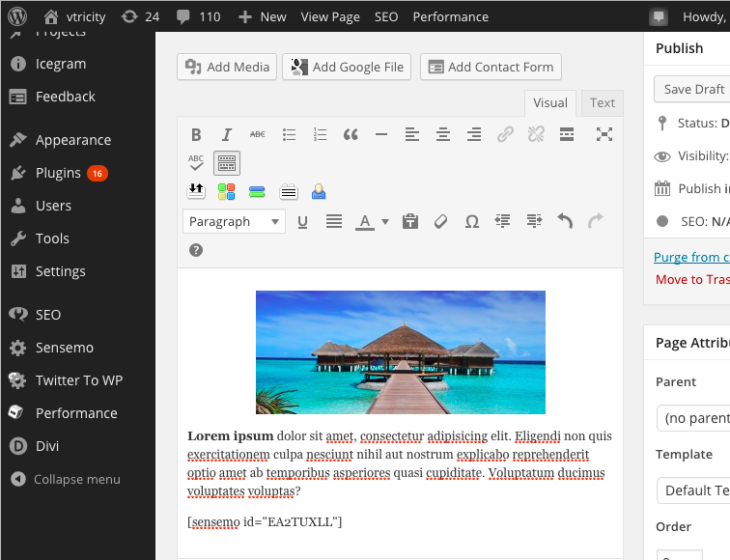Increase indent
Image resolution: width=730 pixels, height=560 pixels.
534,221
